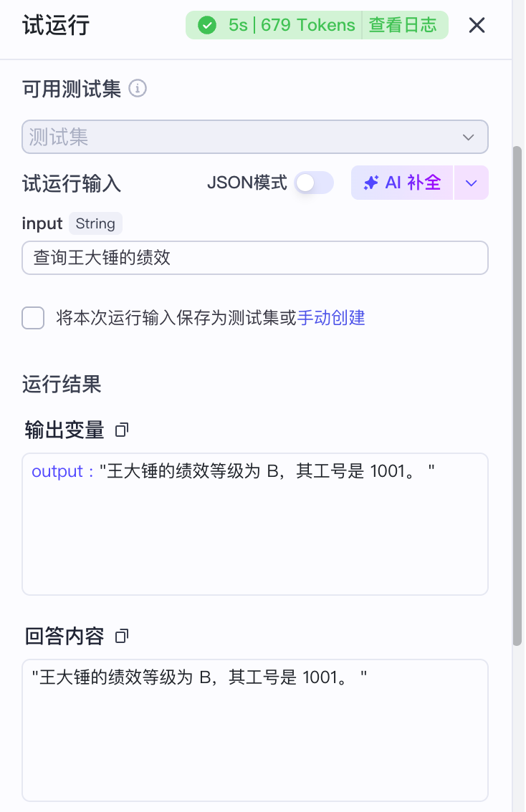The width and height of the screenshot is (526, 812).
Task: Open 查看日志 to view run logs
Action: click(403, 26)
